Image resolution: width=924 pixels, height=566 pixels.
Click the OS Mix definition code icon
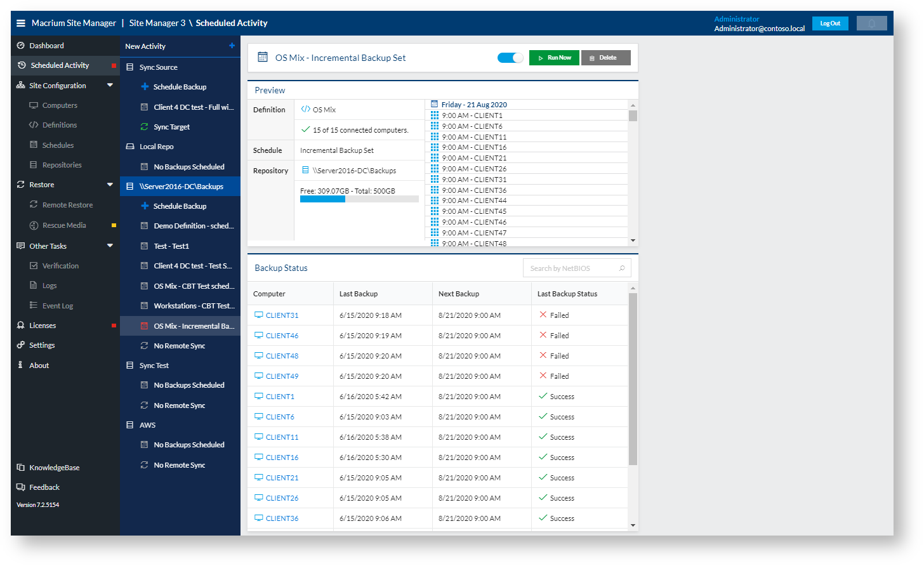305,109
